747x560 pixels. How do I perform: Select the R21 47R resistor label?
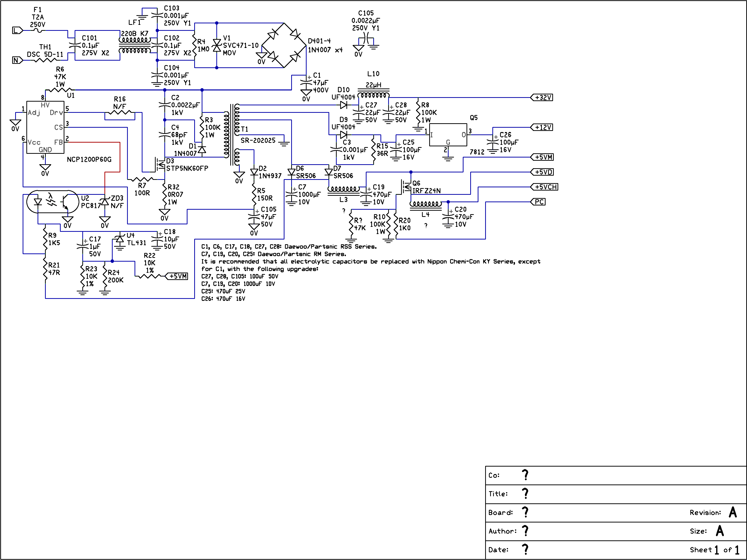coord(54,269)
